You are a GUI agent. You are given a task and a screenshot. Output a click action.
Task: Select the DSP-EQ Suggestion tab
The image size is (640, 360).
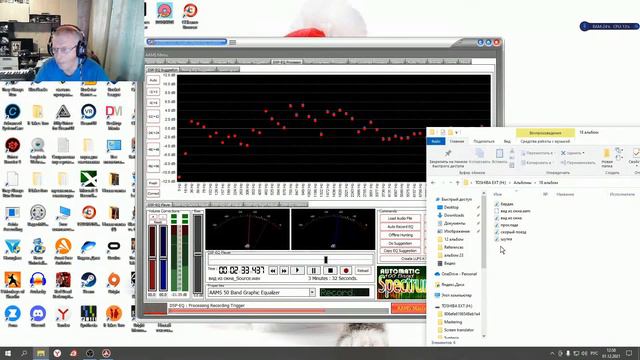[162, 70]
